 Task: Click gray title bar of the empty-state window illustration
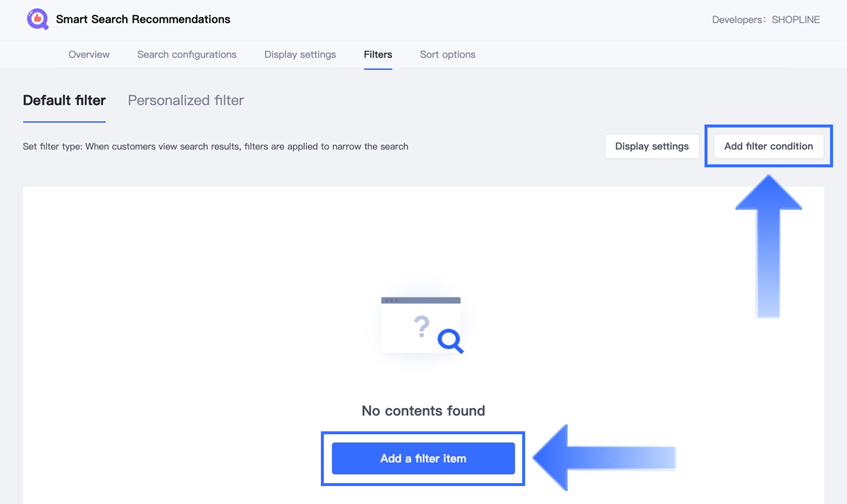[421, 300]
